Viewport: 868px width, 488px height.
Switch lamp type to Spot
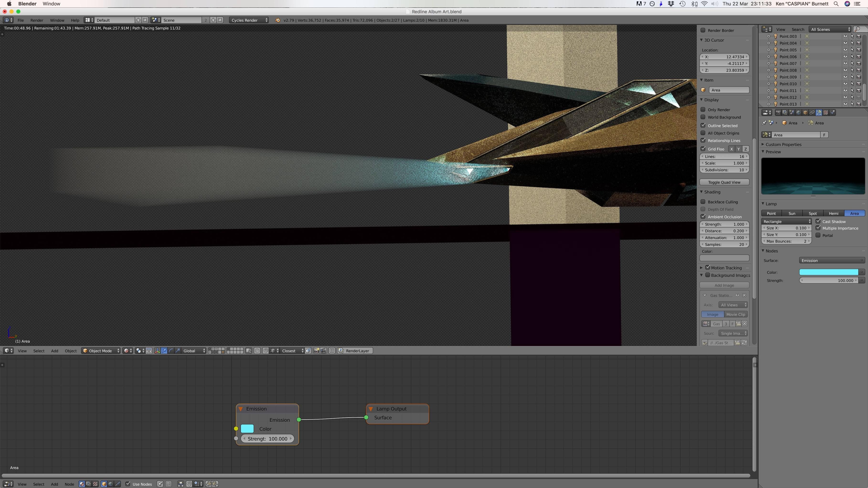click(x=812, y=214)
